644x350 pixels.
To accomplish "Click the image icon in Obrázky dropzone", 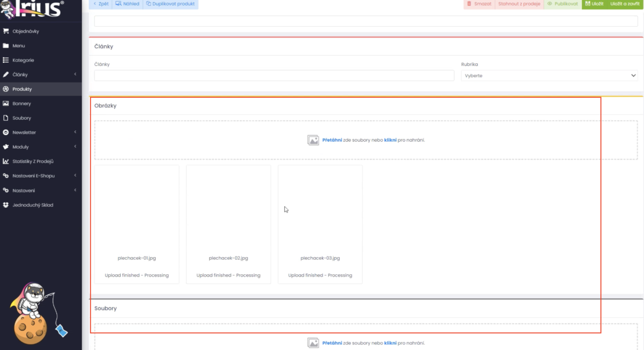I will pyautogui.click(x=313, y=140).
